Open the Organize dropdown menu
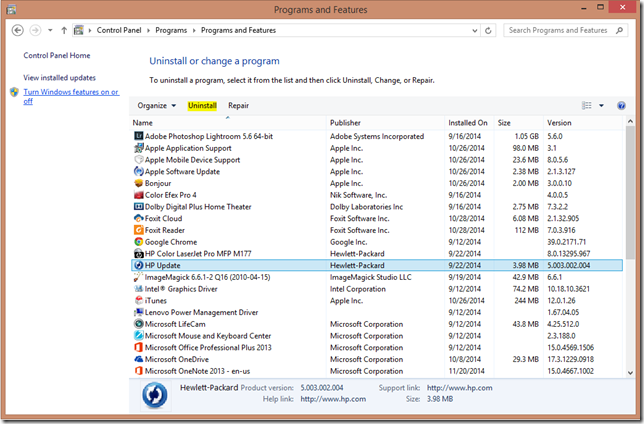 (156, 106)
